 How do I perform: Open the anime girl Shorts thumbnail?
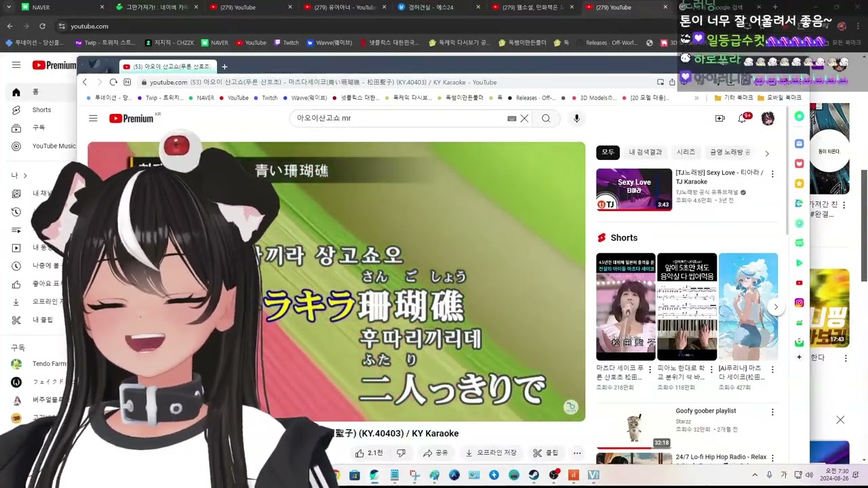tap(748, 307)
